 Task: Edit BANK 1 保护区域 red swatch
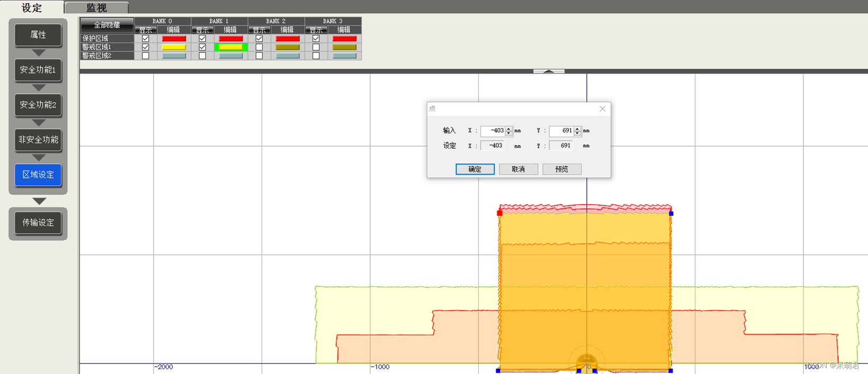[231, 39]
